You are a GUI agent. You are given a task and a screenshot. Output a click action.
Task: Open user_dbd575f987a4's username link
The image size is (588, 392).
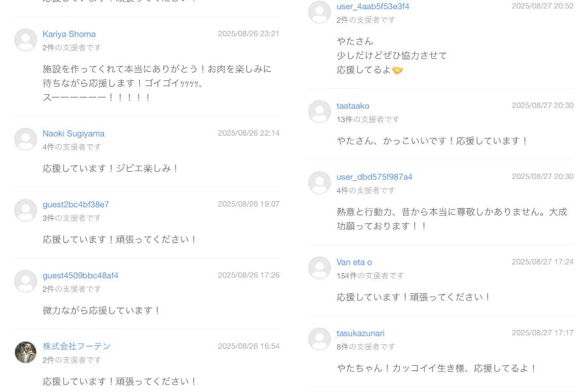tap(374, 177)
